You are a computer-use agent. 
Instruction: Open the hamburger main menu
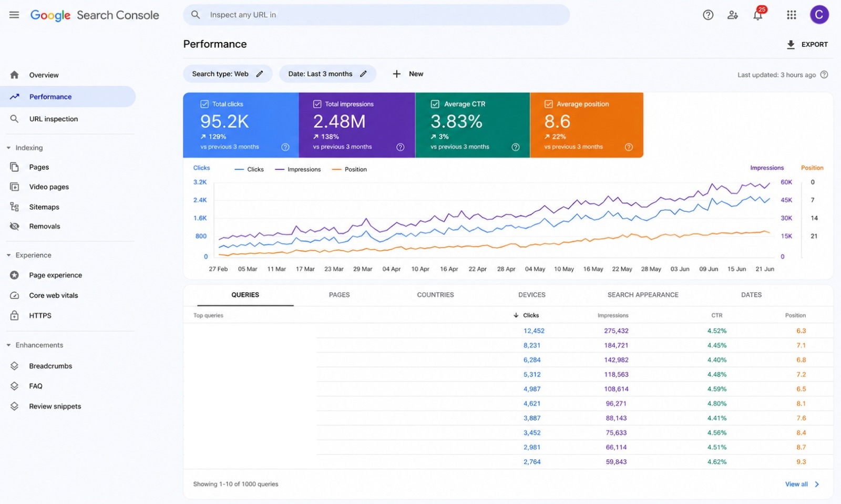(x=14, y=15)
